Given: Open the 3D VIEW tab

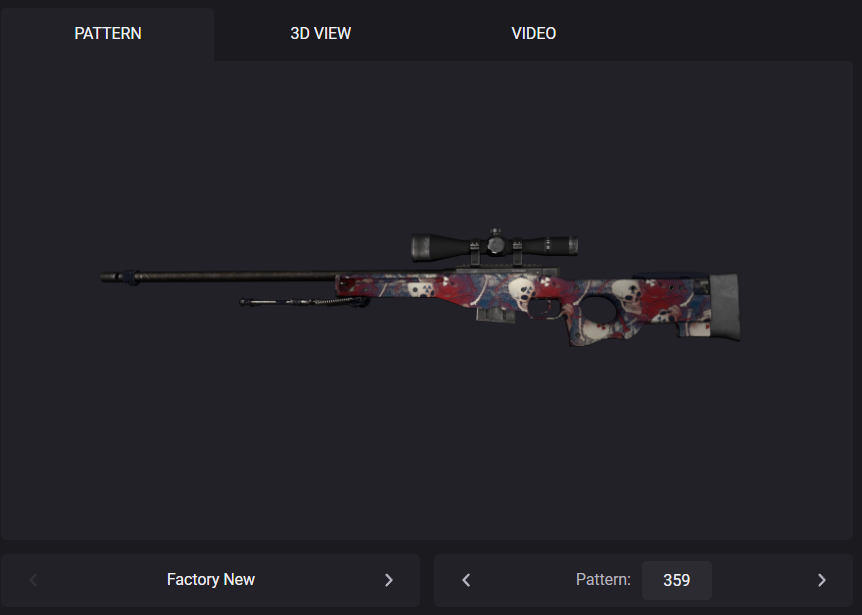Looking at the screenshot, I should click(321, 34).
